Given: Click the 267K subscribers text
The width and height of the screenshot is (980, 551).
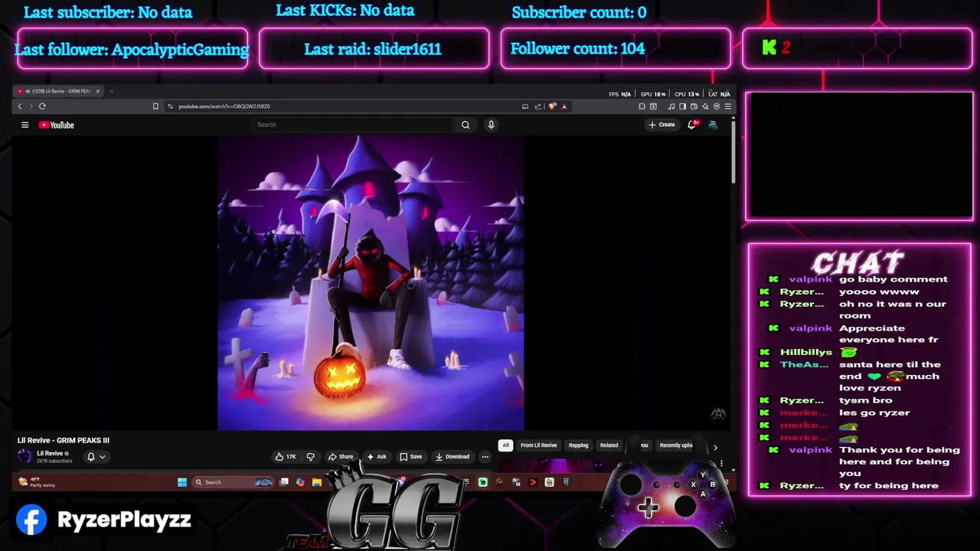Looking at the screenshot, I should pos(54,461).
